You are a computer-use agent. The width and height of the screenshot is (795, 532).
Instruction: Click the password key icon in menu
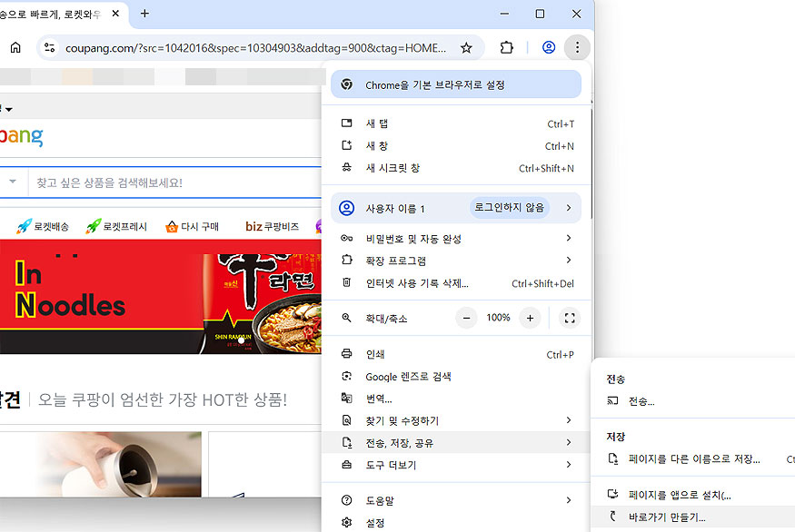[x=347, y=238]
